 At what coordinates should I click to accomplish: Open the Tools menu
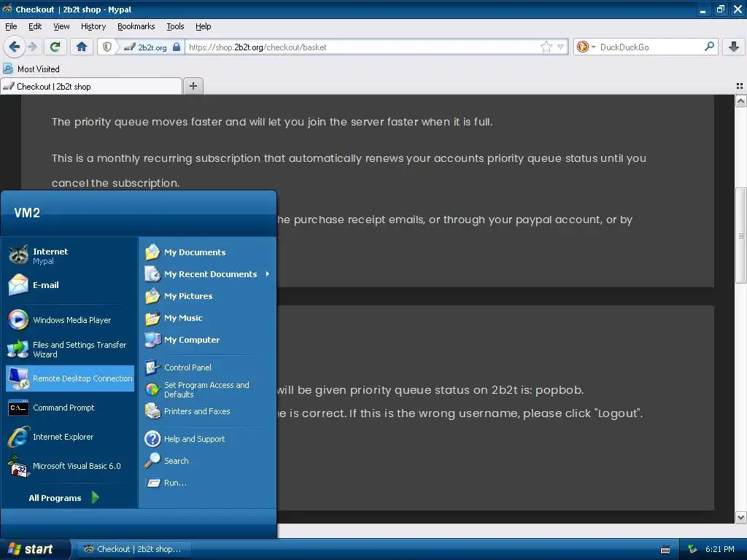175,27
